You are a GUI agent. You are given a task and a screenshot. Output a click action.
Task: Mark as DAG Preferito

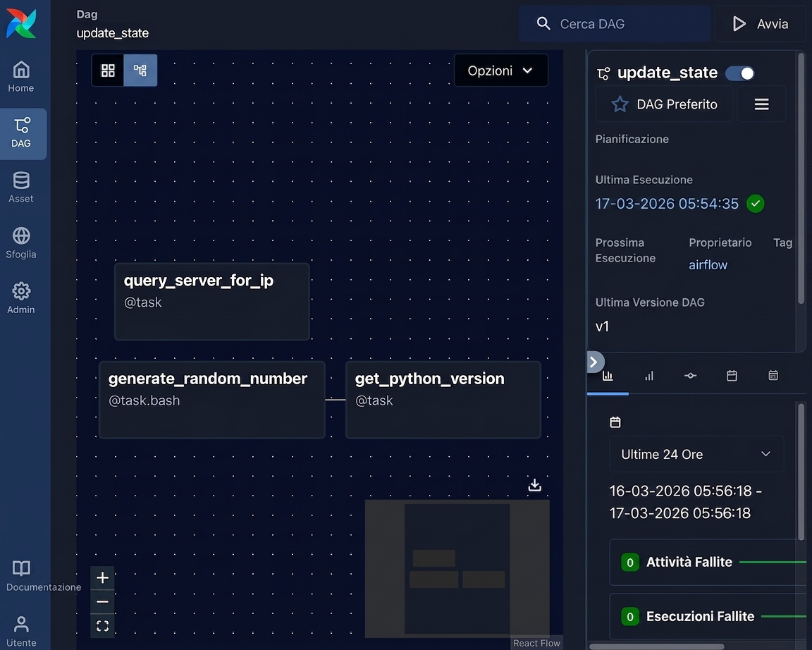point(665,104)
